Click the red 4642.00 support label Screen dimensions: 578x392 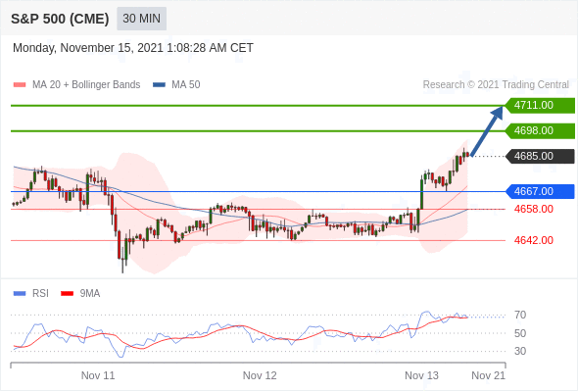click(x=534, y=240)
